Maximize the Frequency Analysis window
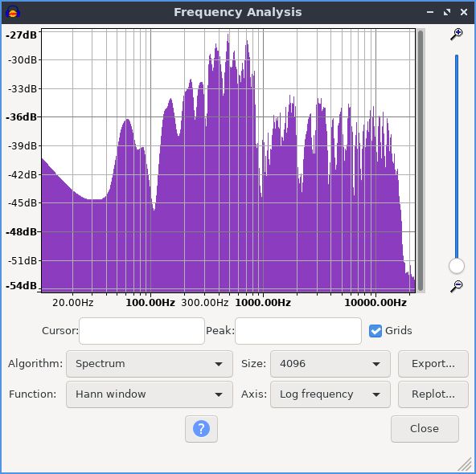Viewport: 476px width, 474px height. tap(447, 12)
